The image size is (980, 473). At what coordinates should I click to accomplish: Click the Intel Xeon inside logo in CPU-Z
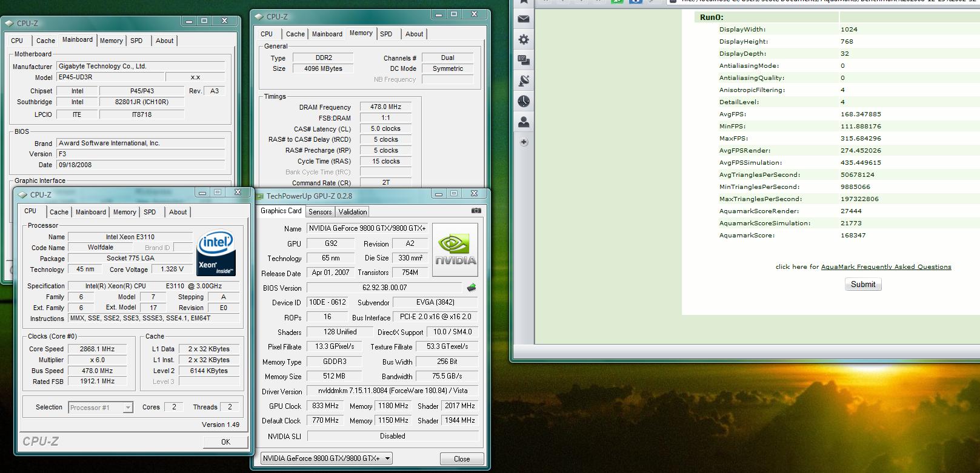pyautogui.click(x=216, y=253)
